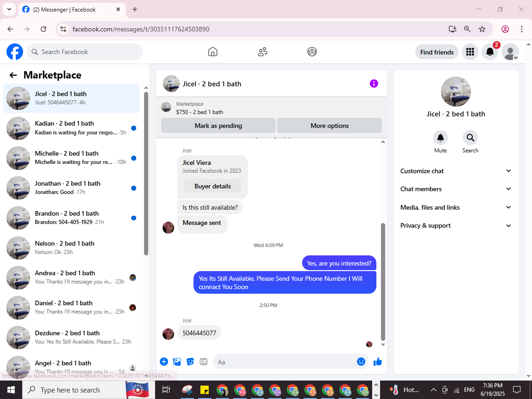Image resolution: width=532 pixels, height=399 pixels.
Task: Go back from Marketplace chats arrow
Action: 13,75
